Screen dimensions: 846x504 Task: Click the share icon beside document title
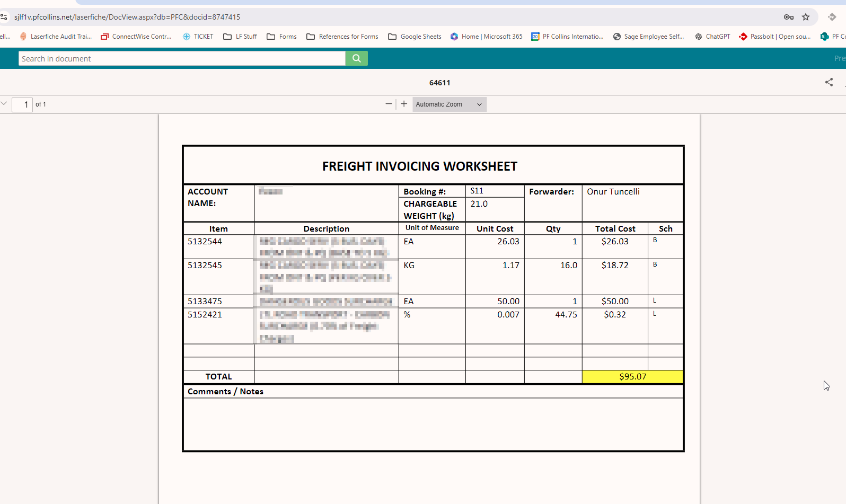829,82
